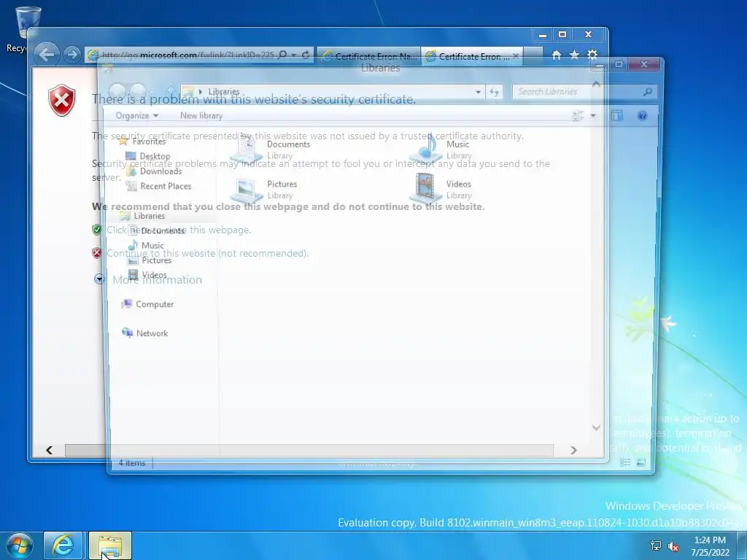Click the Search Libraries box

[584, 91]
